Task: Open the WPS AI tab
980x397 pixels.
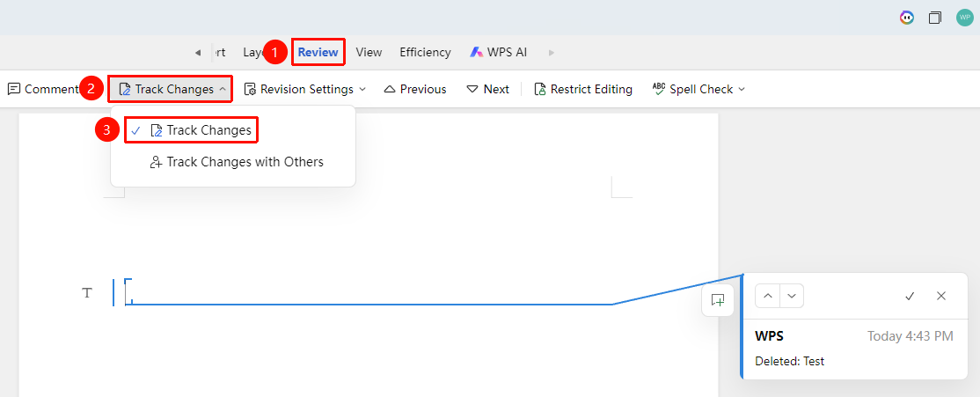Action: pyautogui.click(x=498, y=53)
